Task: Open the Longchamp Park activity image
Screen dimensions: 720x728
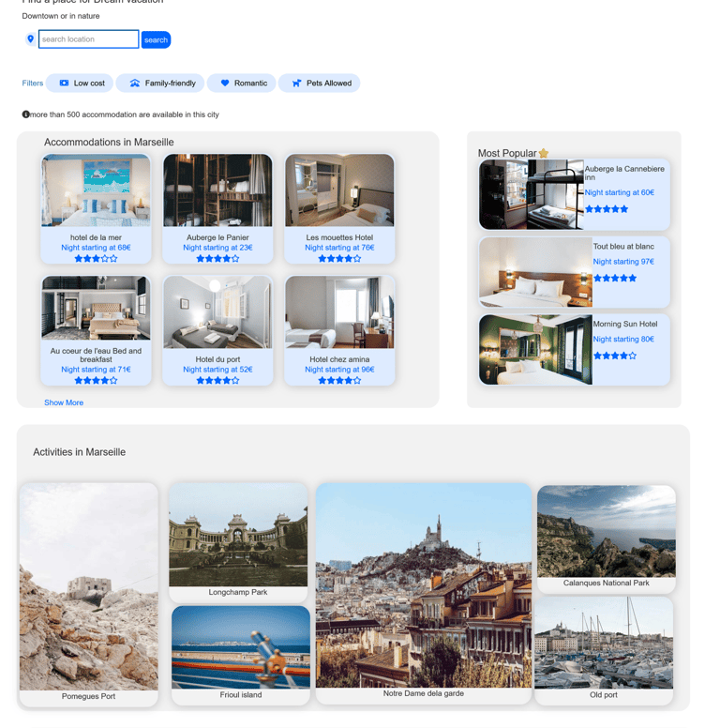Action: point(238,535)
